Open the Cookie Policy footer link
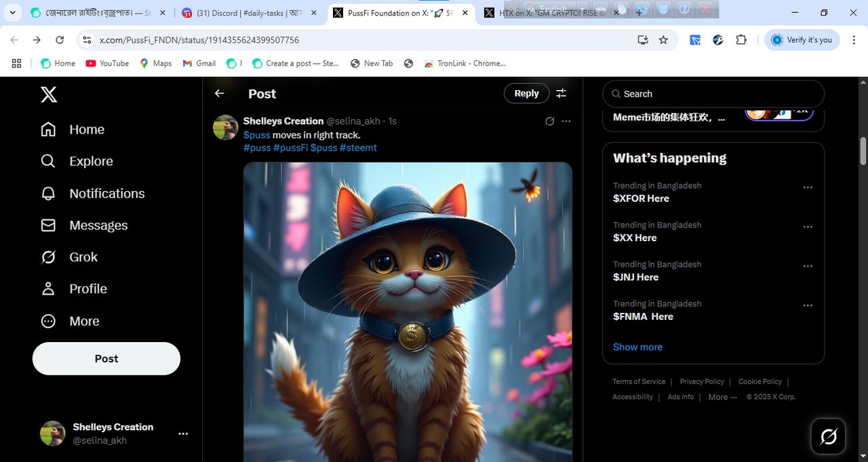868x462 pixels. point(760,381)
